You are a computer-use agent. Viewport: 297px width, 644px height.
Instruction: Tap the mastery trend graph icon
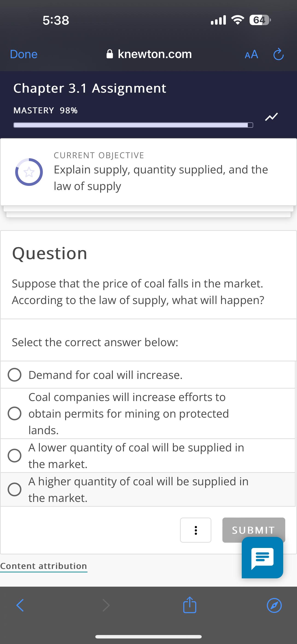(x=271, y=117)
